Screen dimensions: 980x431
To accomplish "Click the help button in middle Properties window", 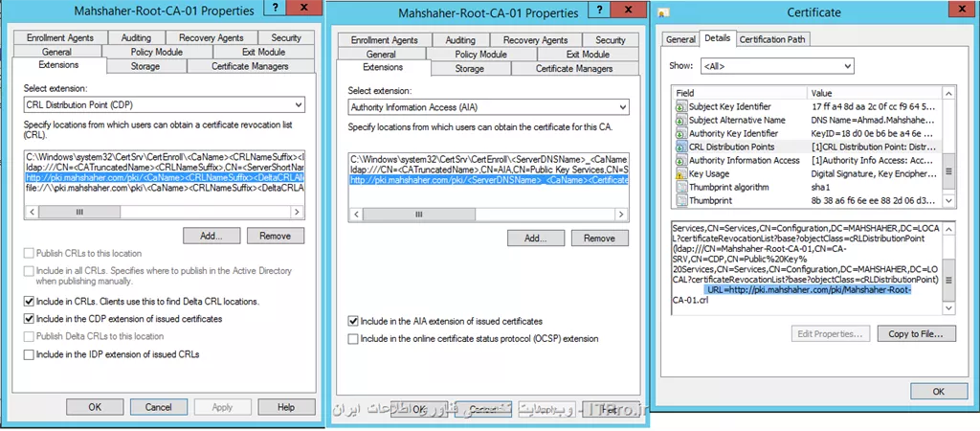I will click(x=599, y=10).
